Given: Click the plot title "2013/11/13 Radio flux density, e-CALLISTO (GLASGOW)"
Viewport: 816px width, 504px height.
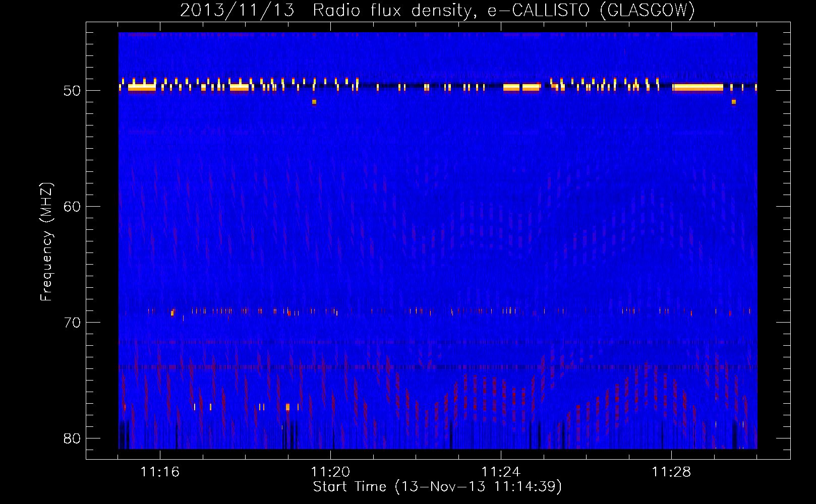Looking at the screenshot, I should [x=437, y=10].
